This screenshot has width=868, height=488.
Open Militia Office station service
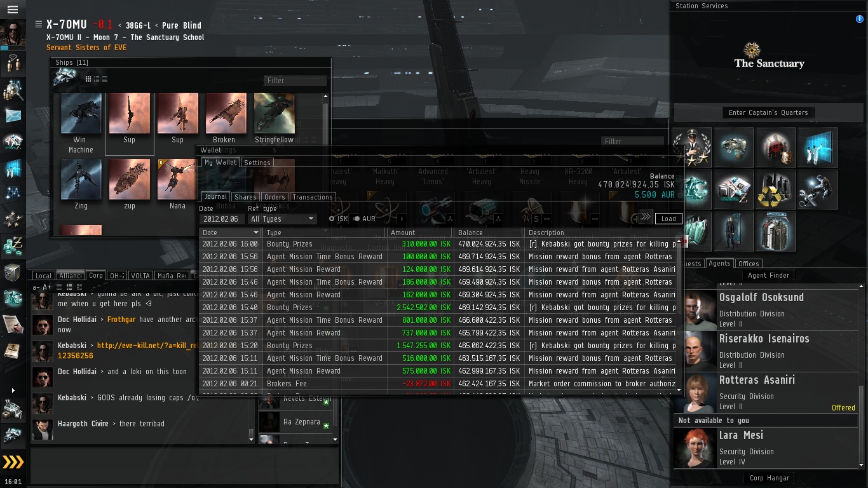(691, 147)
